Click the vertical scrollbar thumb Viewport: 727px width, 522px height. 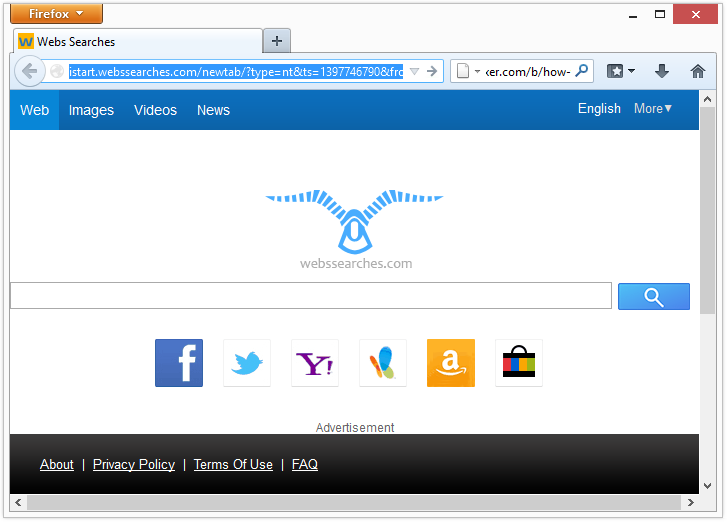pos(708,211)
